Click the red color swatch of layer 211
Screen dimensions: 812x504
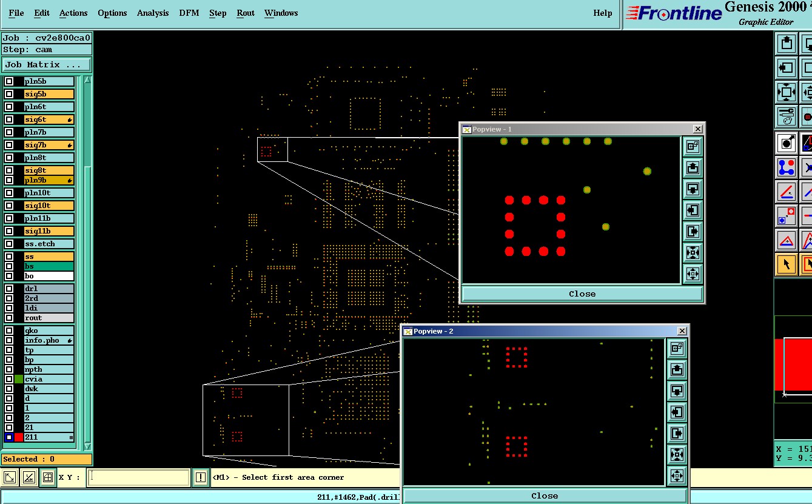19,437
